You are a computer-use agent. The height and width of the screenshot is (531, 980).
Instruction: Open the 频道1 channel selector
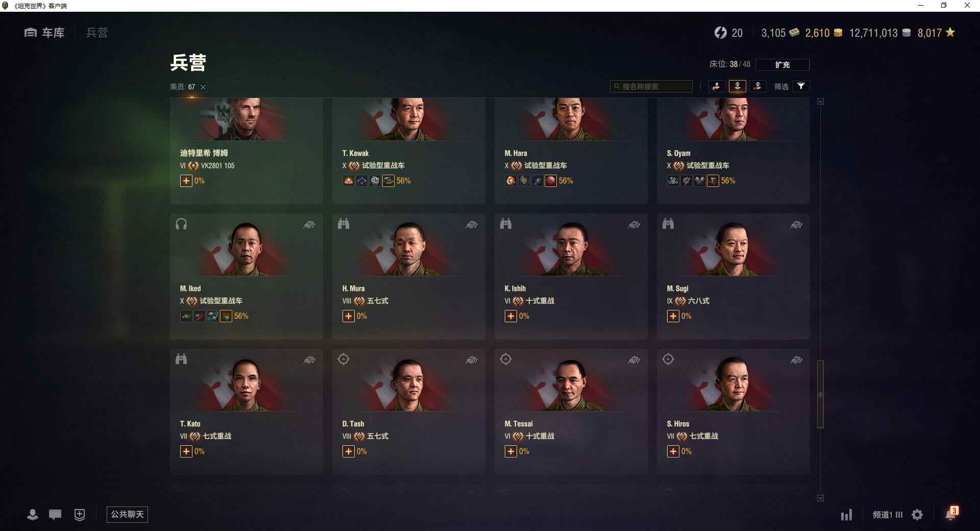(887, 515)
